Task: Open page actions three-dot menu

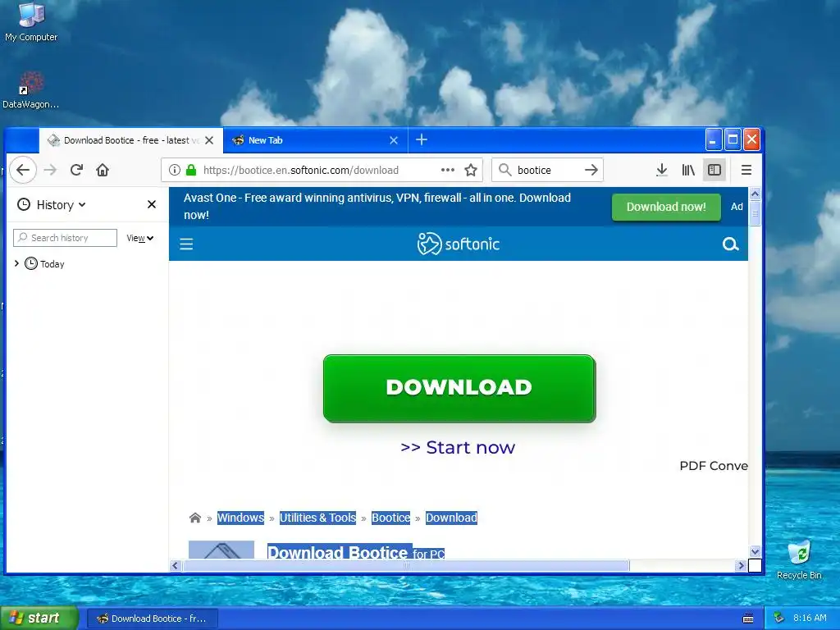Action: click(x=447, y=171)
